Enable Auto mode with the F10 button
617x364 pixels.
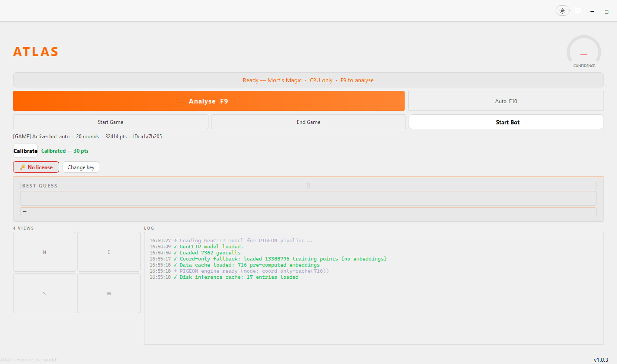click(506, 100)
